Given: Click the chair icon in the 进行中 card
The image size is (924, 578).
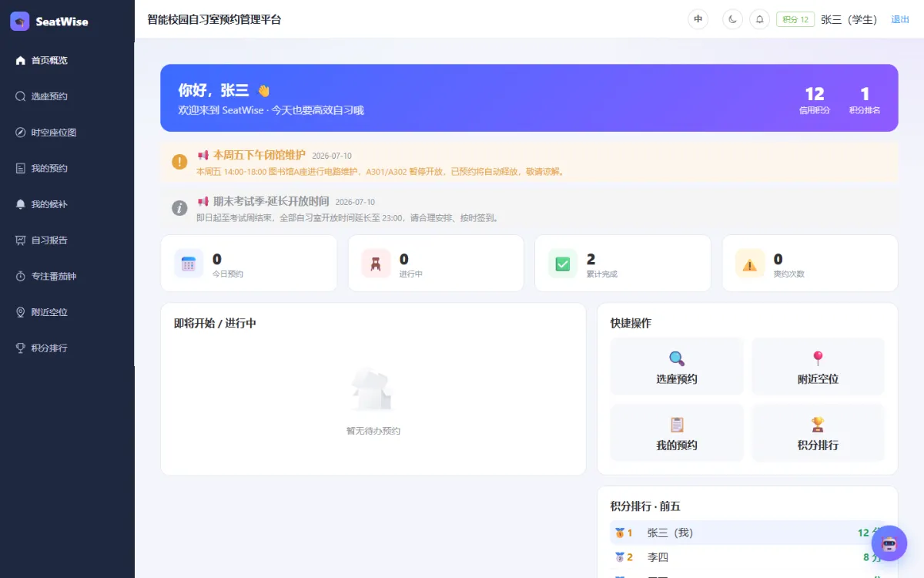Looking at the screenshot, I should (x=376, y=264).
